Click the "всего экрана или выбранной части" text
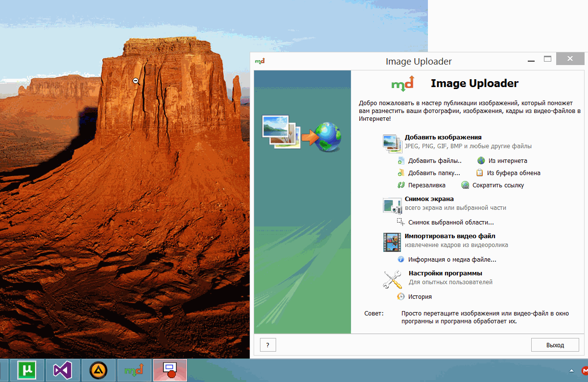The image size is (588, 382). pos(455,208)
